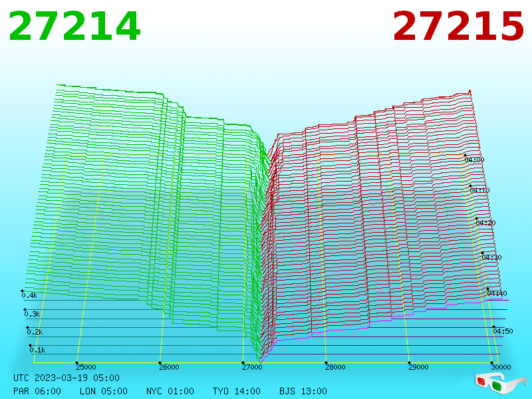Click the 04:50 time axis marker

pos(503,331)
